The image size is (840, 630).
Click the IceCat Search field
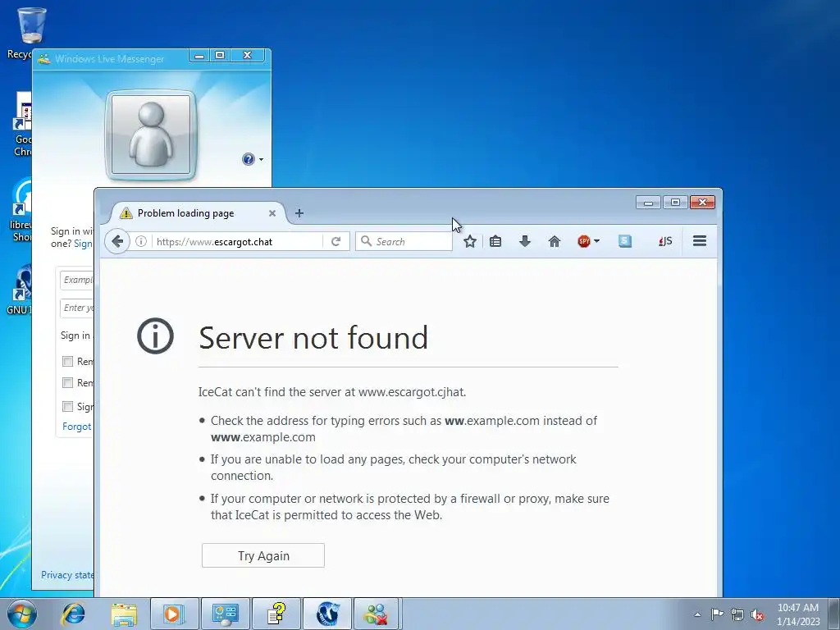(404, 242)
